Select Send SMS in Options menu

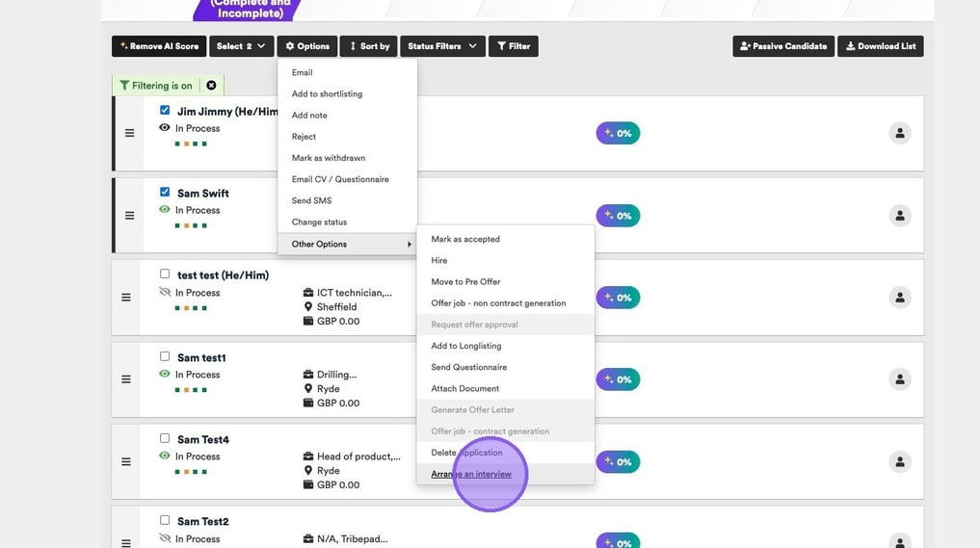pyautogui.click(x=311, y=200)
